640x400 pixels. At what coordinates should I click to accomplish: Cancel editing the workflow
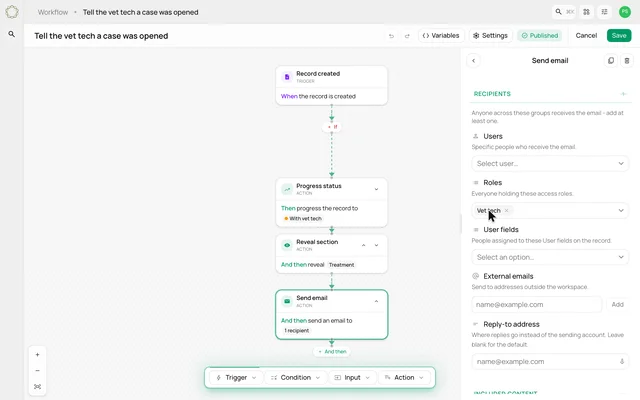[x=586, y=36]
